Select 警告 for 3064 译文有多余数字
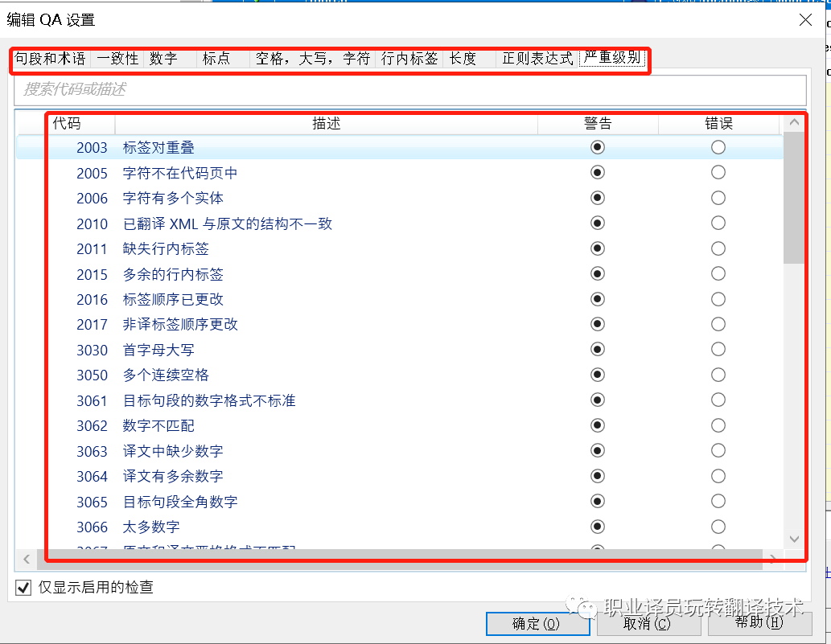Image resolution: width=831 pixels, height=644 pixels. click(598, 476)
